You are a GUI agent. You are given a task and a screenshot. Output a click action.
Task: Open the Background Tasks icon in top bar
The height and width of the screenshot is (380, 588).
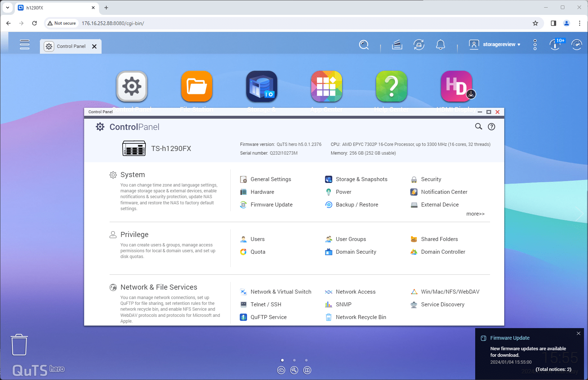tap(397, 45)
